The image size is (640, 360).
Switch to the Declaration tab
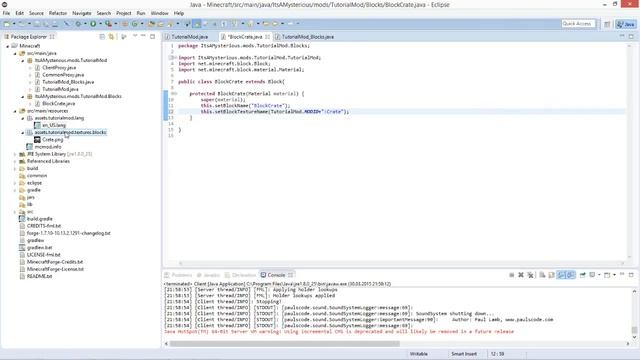click(240, 275)
